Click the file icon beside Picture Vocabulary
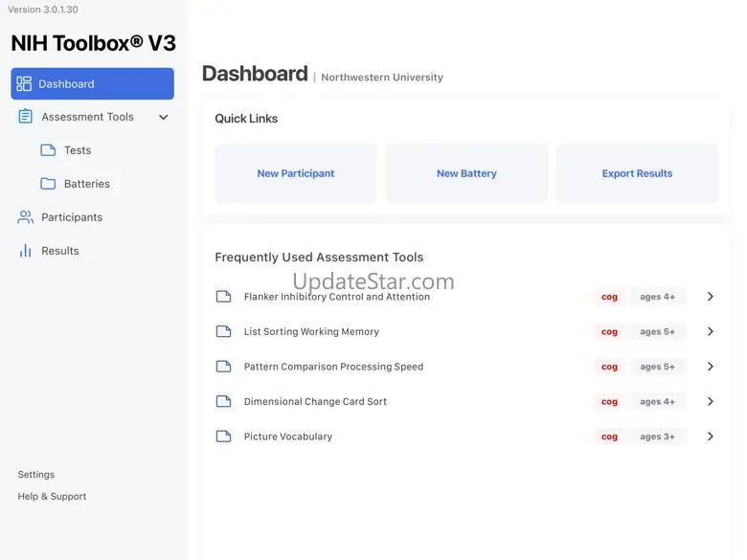This screenshot has width=747, height=560. pos(223,437)
